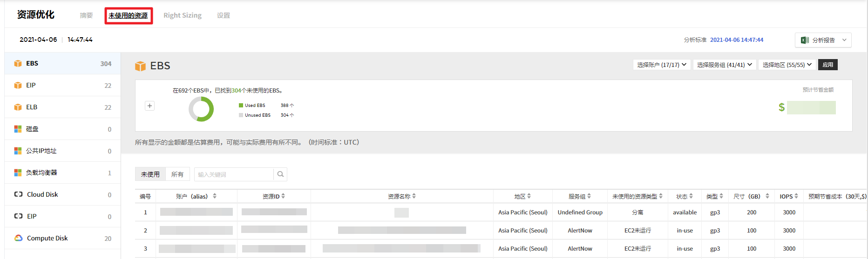Click the green Used EBS legend swatch
This screenshot has width=868, height=259.
click(241, 106)
